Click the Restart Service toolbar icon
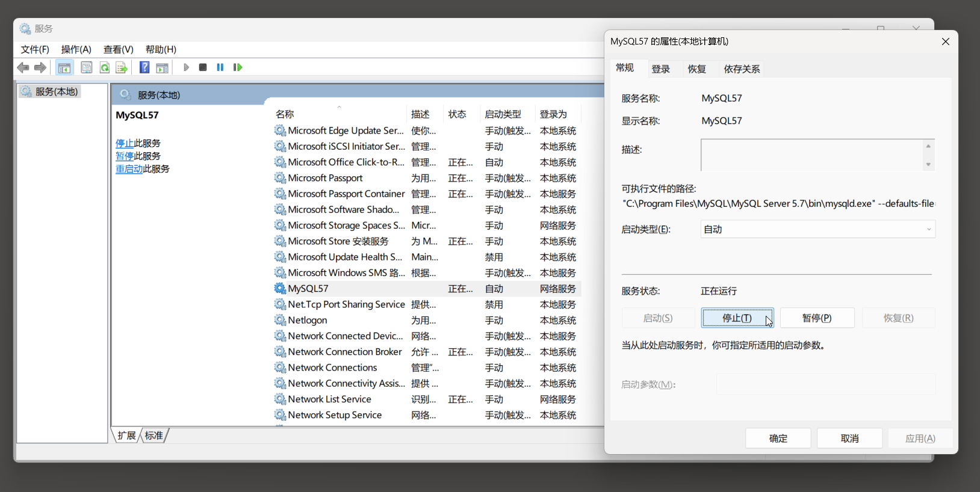Screen dimensions: 980x492 [238, 67]
